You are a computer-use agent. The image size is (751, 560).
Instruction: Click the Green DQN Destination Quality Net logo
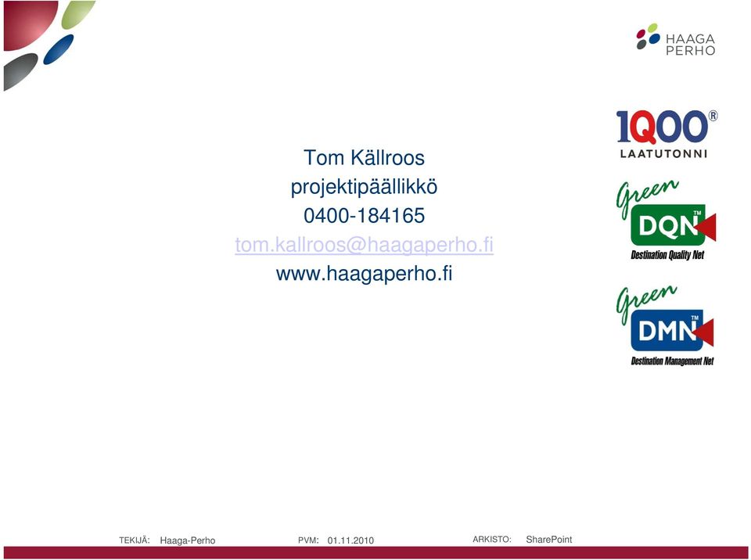(x=666, y=221)
